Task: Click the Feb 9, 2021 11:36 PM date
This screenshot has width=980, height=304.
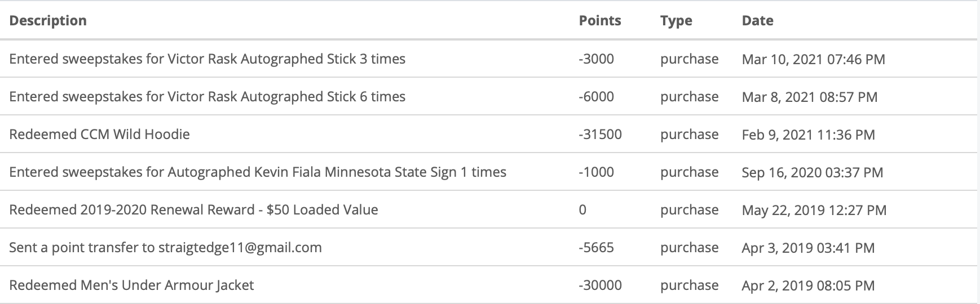Action: 808,135
